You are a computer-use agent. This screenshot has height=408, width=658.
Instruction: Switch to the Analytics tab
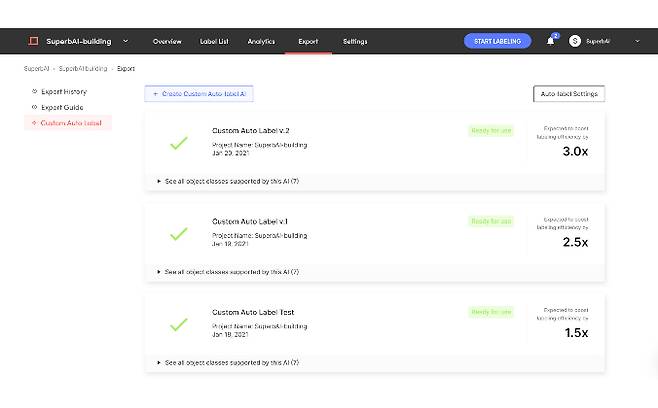pos(261,41)
